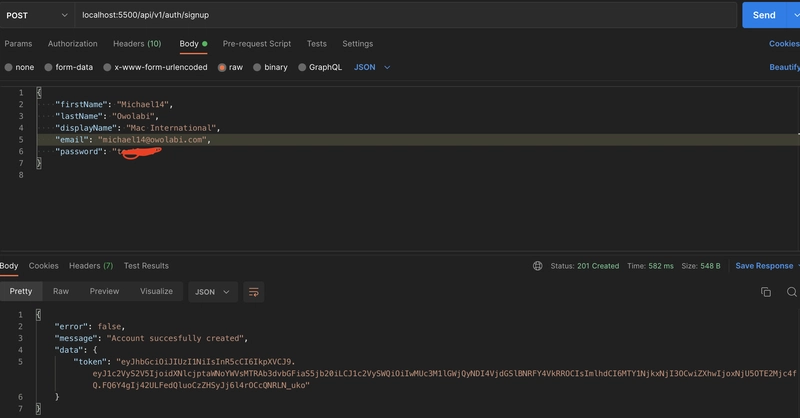Open the POST method dropdown

37,15
